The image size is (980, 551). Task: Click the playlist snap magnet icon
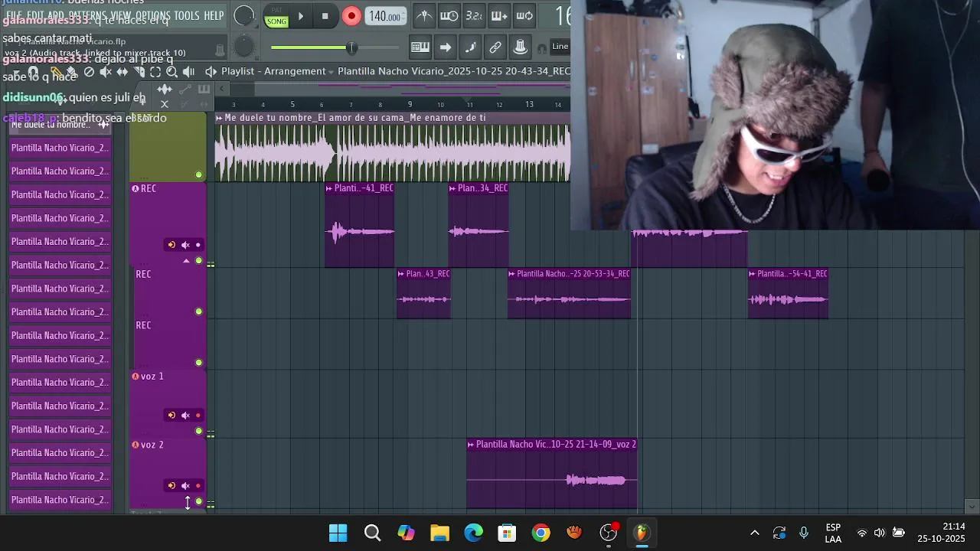33,72
